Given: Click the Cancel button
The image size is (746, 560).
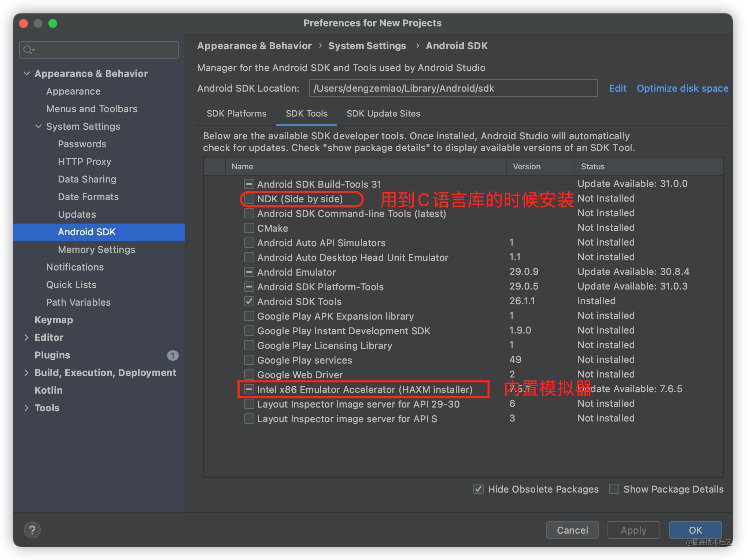Looking at the screenshot, I should [572, 530].
